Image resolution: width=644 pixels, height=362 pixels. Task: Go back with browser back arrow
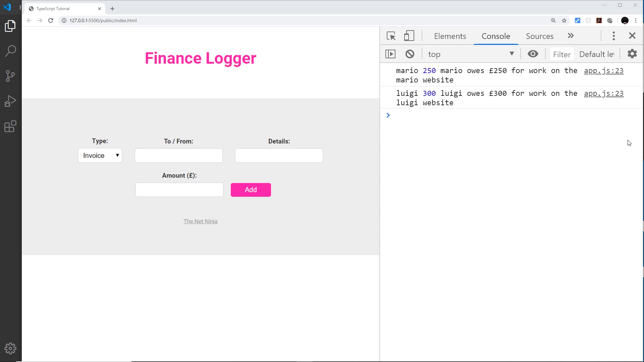(x=29, y=20)
